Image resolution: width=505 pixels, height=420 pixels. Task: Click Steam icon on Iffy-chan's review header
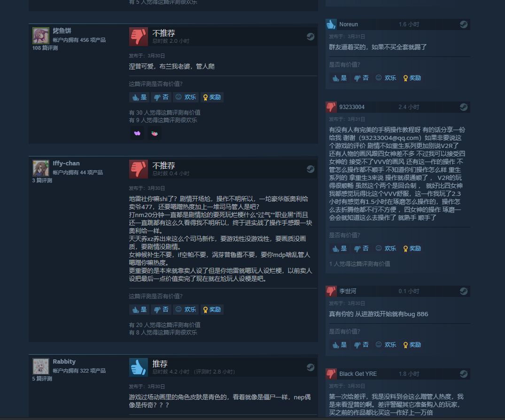(311, 169)
